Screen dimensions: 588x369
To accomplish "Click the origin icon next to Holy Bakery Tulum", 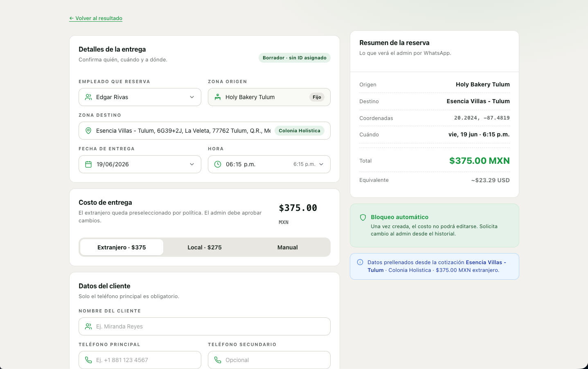I will coord(218,97).
